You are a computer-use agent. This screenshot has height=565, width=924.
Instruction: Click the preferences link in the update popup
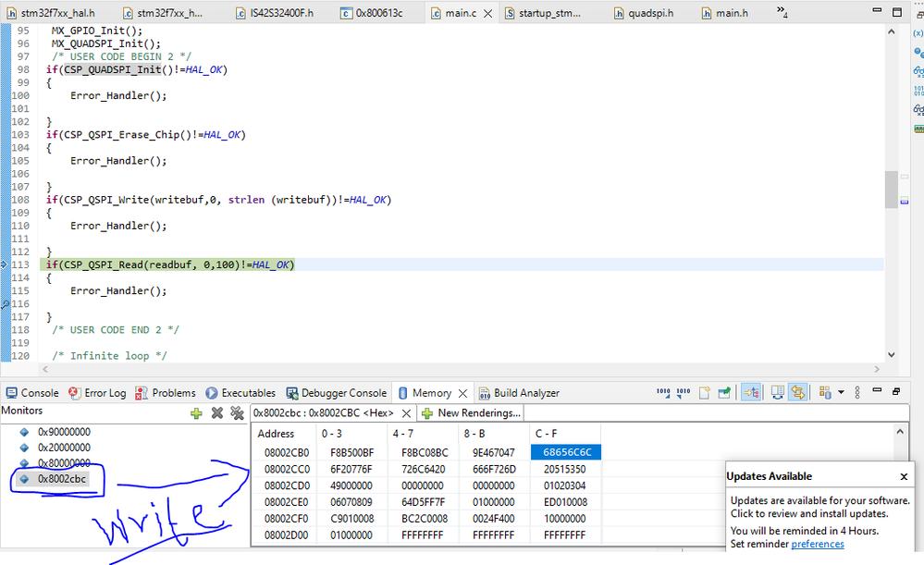(x=818, y=544)
